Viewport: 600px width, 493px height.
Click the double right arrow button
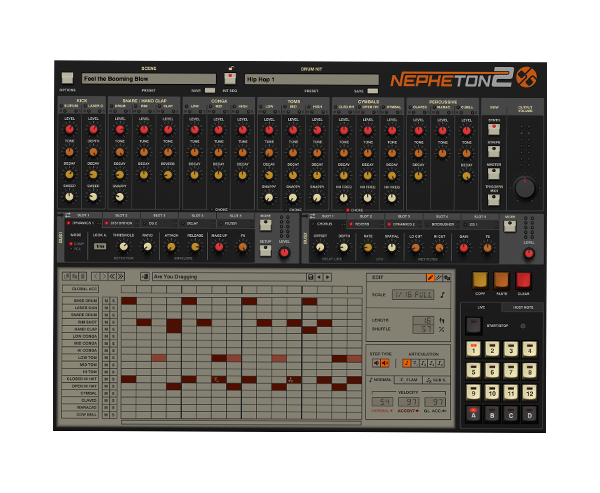point(121,276)
